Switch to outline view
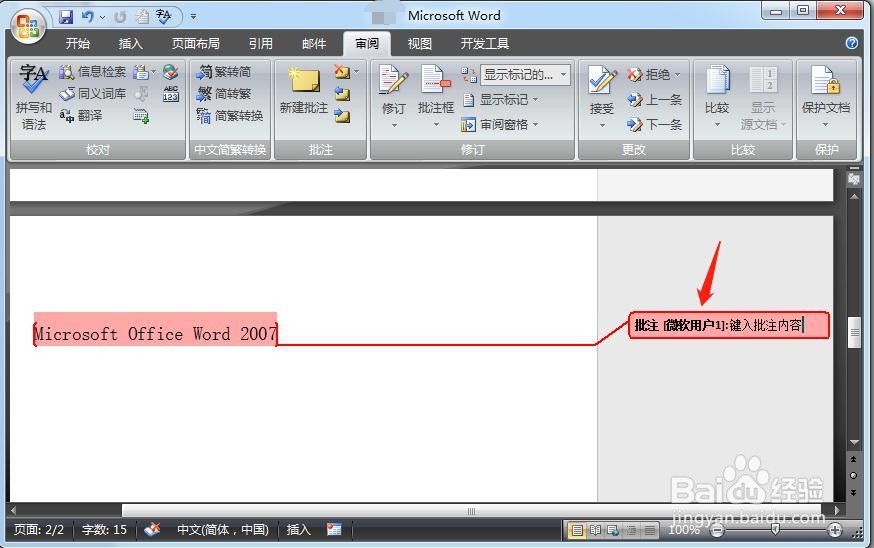874x548 pixels. pyautogui.click(x=631, y=530)
